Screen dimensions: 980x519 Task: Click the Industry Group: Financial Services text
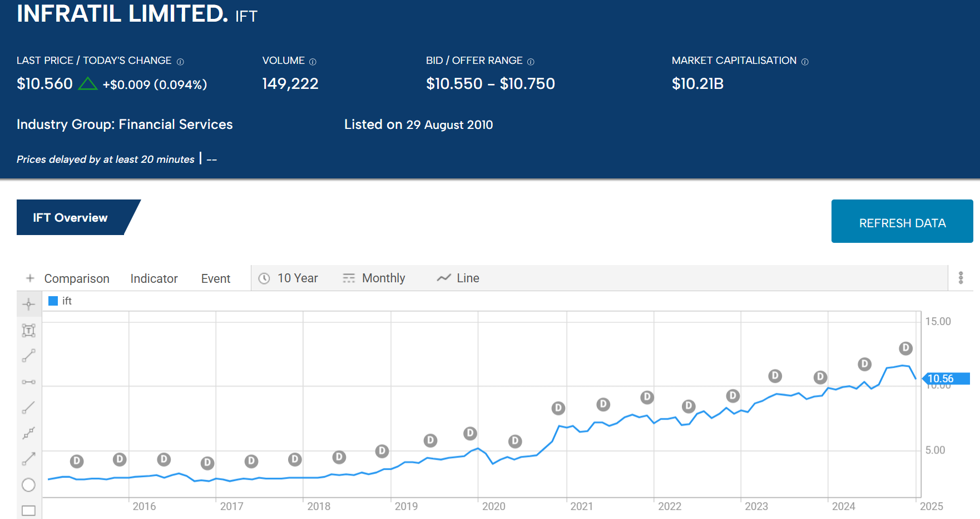click(125, 124)
